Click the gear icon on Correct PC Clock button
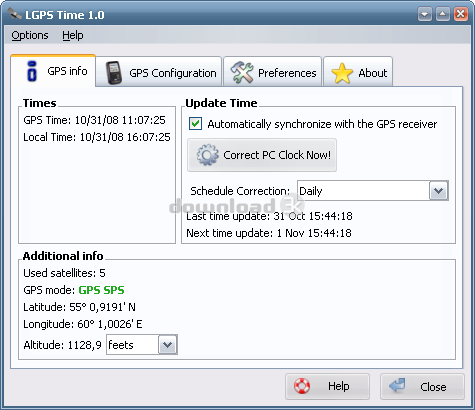 [x=207, y=155]
